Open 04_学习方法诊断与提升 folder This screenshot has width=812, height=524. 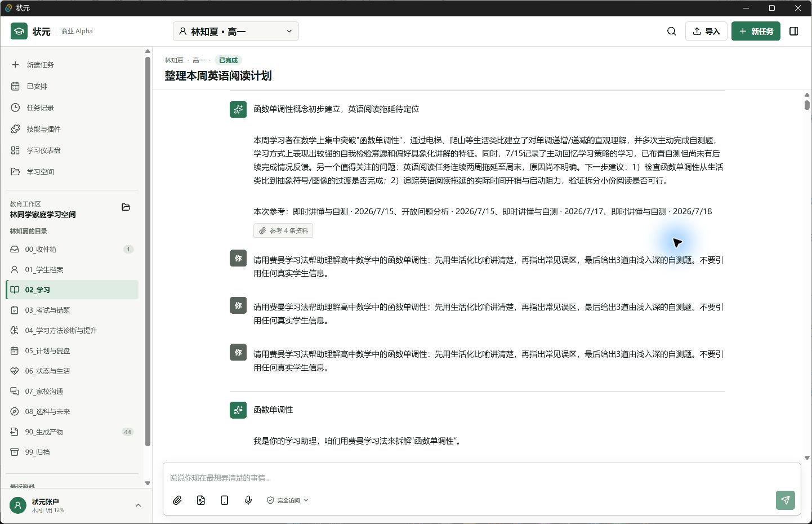[x=72, y=330]
